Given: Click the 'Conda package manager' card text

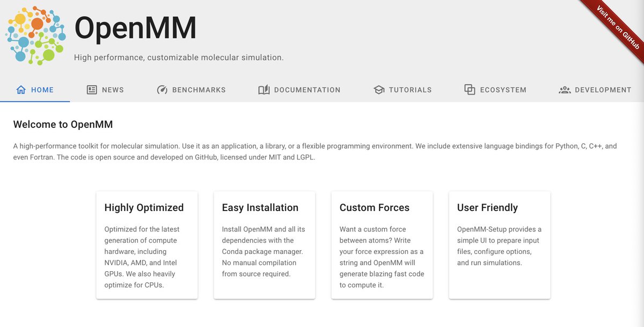Looking at the screenshot, I should pyautogui.click(x=262, y=251).
